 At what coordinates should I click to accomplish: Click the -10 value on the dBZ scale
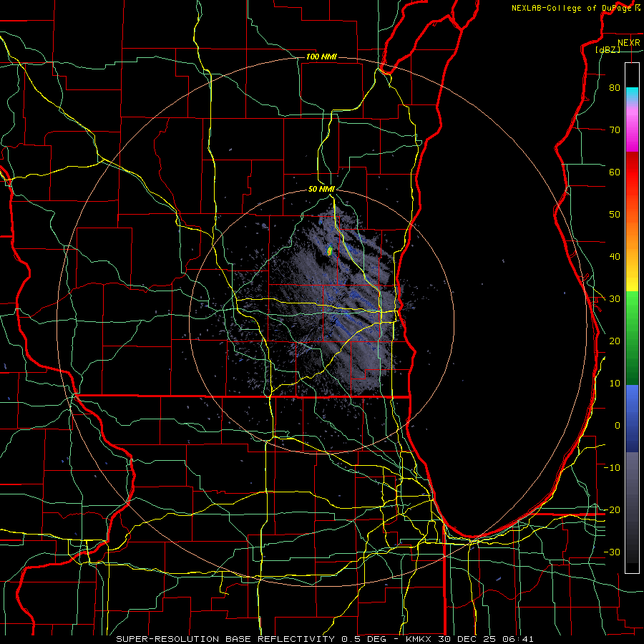coord(612,468)
